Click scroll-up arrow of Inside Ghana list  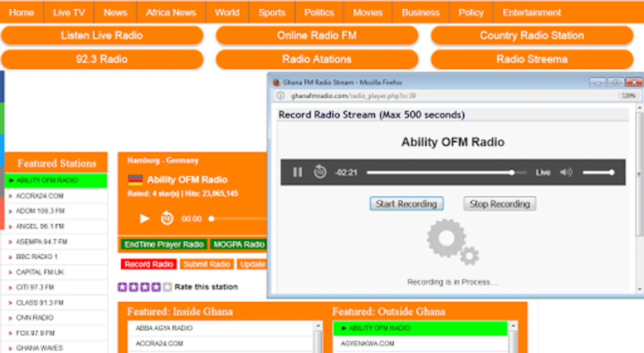318,326
